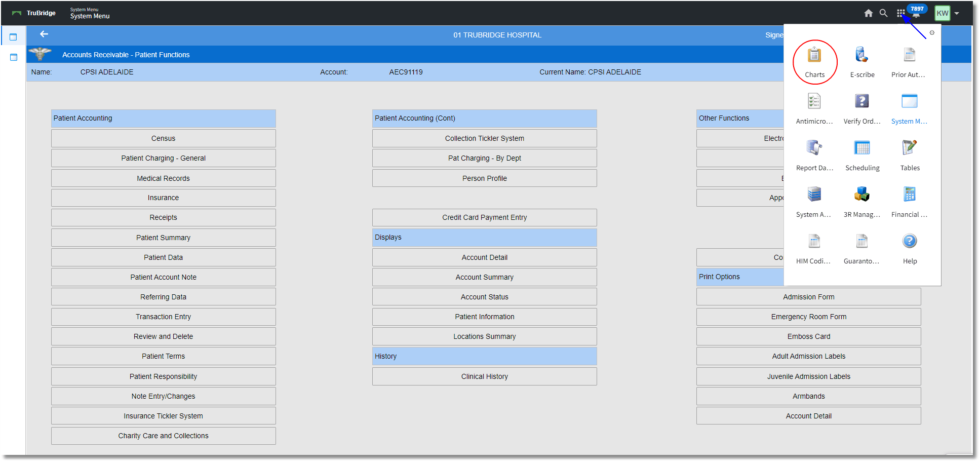This screenshot has width=980, height=462.
Task: Open Medical Records
Action: 163,178
